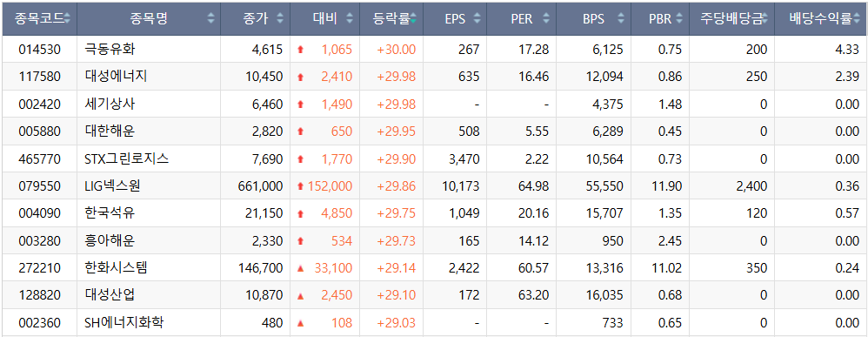The height and width of the screenshot is (337, 868).
Task: Click change rate +30.00
Action: click(397, 50)
